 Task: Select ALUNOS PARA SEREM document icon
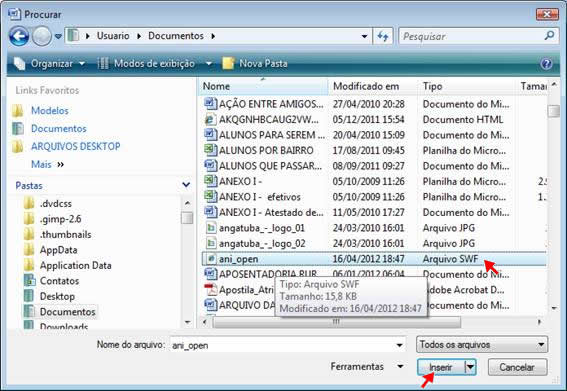(x=210, y=135)
